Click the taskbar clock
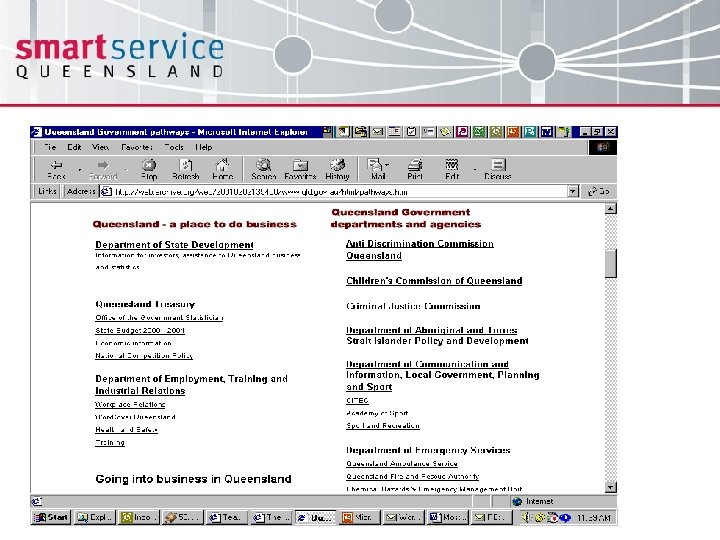This screenshot has height=540, width=720. [593, 518]
